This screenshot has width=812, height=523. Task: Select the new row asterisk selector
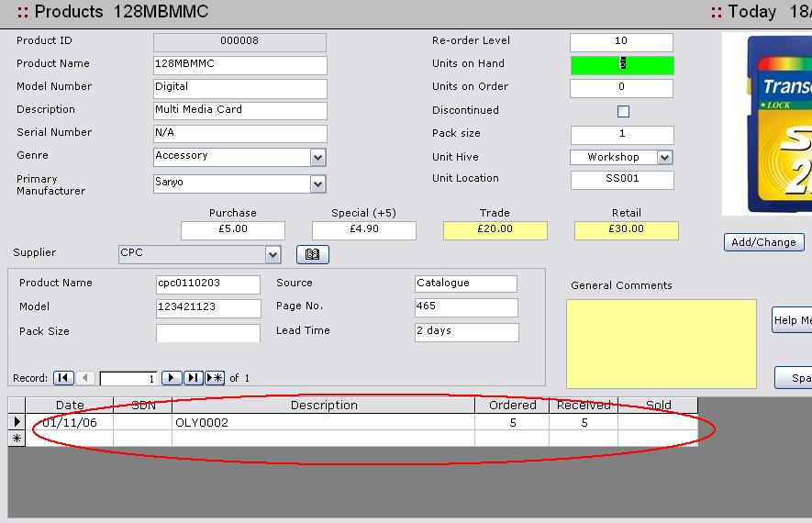(x=17, y=439)
